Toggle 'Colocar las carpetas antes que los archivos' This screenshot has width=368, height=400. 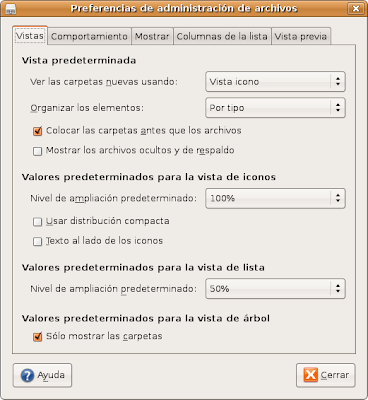pyautogui.click(x=37, y=131)
